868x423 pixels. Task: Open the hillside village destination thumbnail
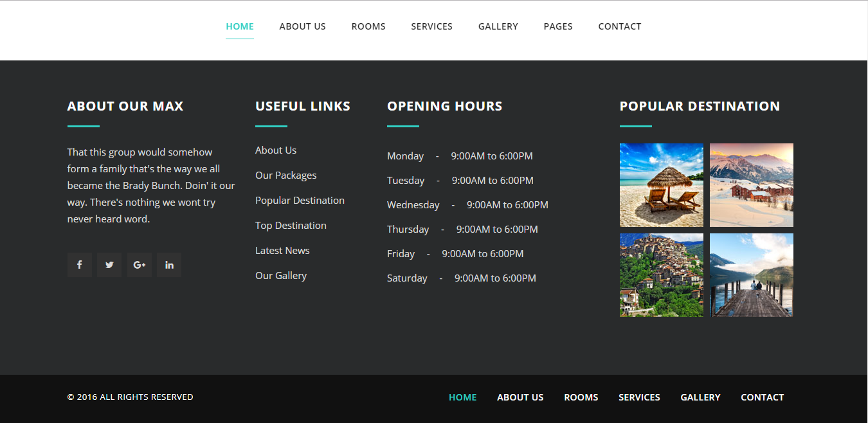(661, 275)
